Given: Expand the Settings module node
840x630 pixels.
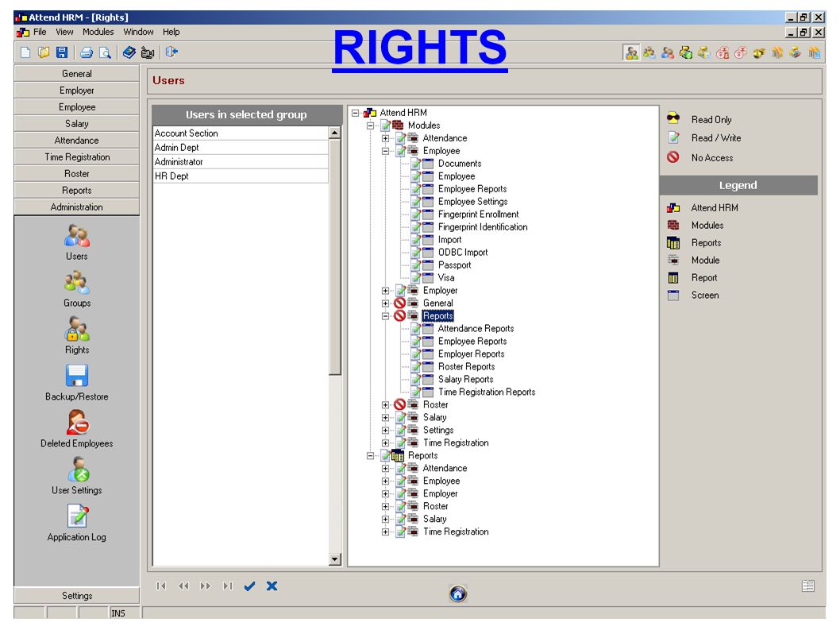Looking at the screenshot, I should 385,430.
